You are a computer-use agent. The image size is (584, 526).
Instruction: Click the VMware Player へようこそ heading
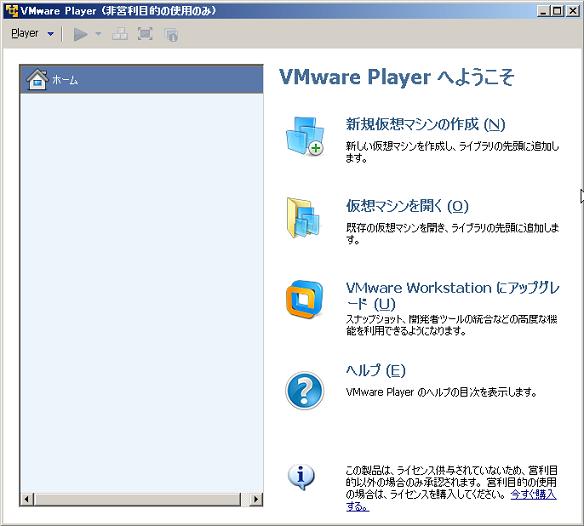[397, 77]
